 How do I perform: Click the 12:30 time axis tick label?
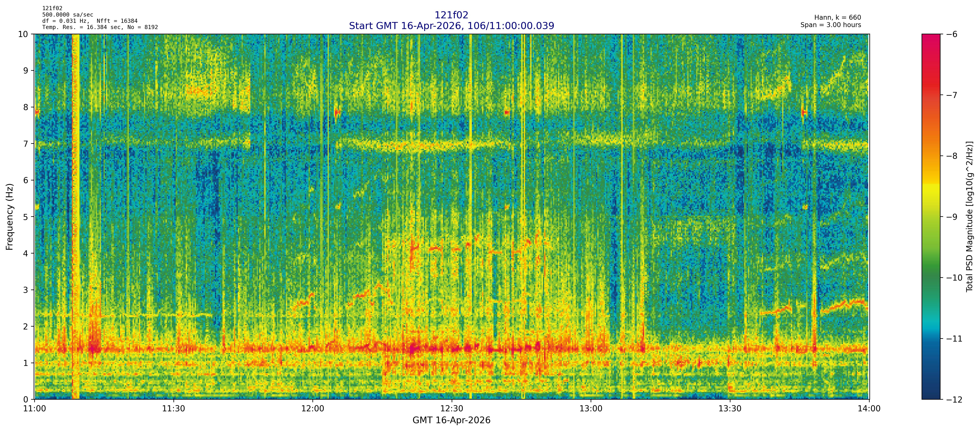452,409
